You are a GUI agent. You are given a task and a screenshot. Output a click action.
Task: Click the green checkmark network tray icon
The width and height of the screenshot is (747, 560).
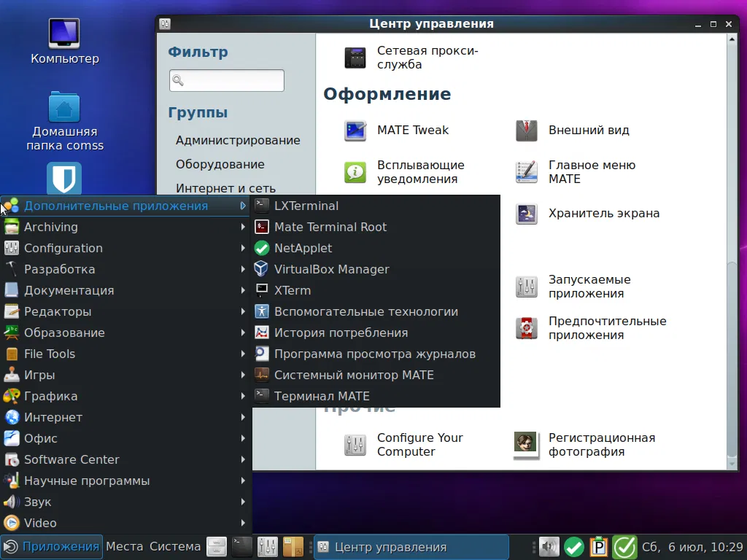coord(574,547)
